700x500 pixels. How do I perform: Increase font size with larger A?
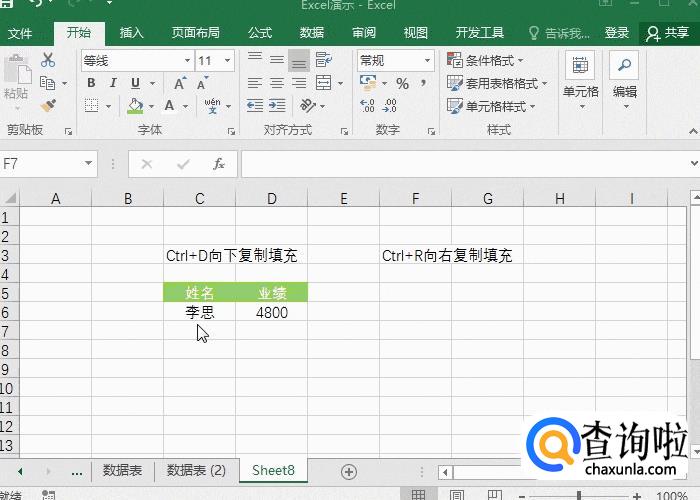[180, 83]
